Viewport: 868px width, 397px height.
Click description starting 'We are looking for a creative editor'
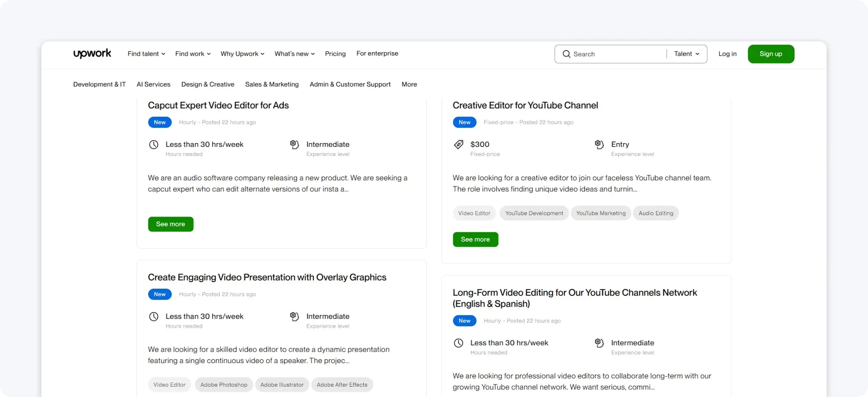[x=582, y=184]
